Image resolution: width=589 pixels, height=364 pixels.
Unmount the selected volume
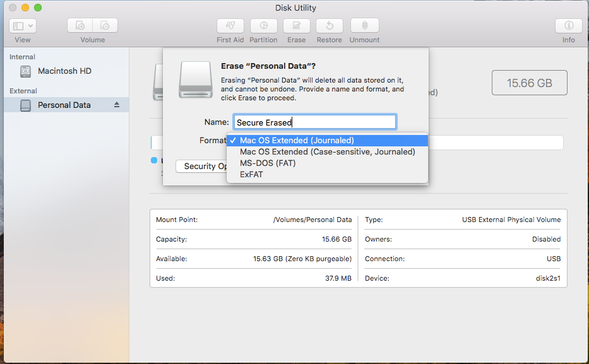click(364, 25)
